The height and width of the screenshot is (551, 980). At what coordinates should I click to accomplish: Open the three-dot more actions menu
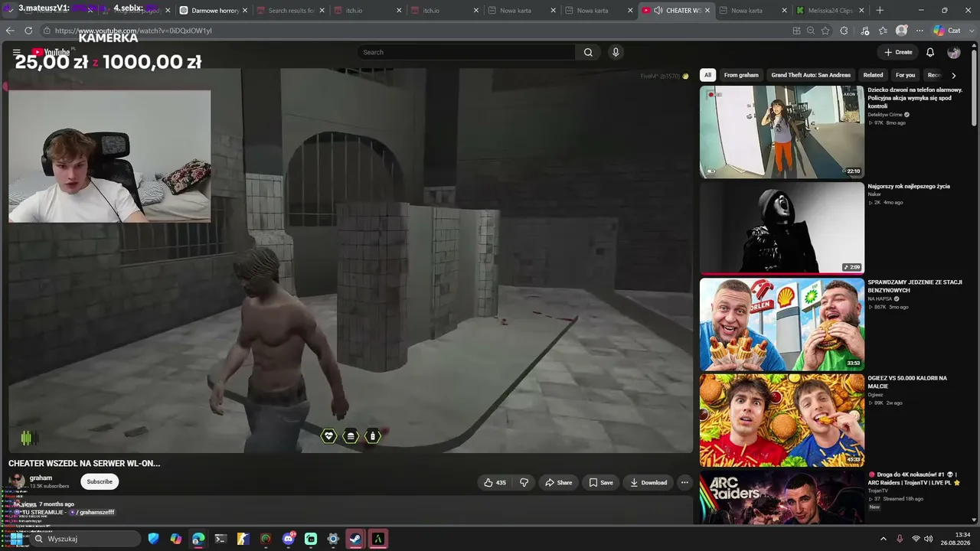click(x=684, y=482)
